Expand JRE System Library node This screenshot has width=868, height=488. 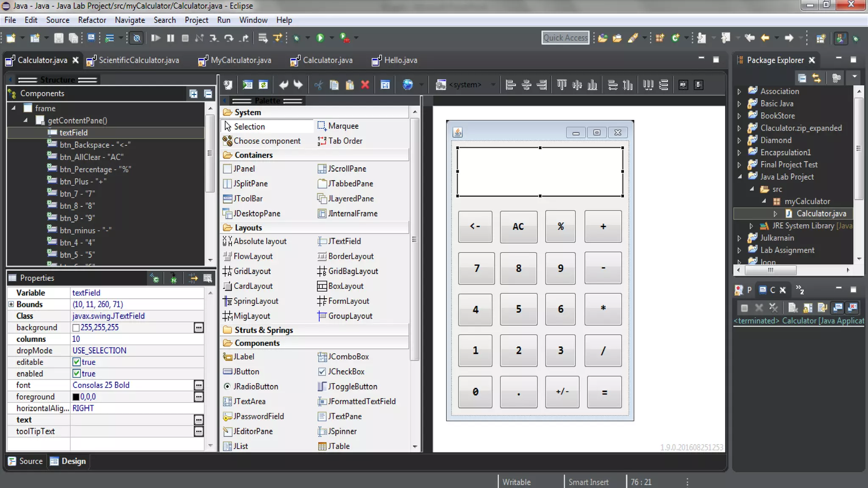click(751, 226)
